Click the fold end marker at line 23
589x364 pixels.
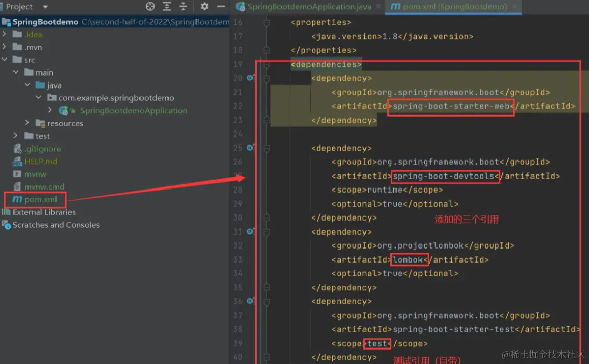[267, 120]
